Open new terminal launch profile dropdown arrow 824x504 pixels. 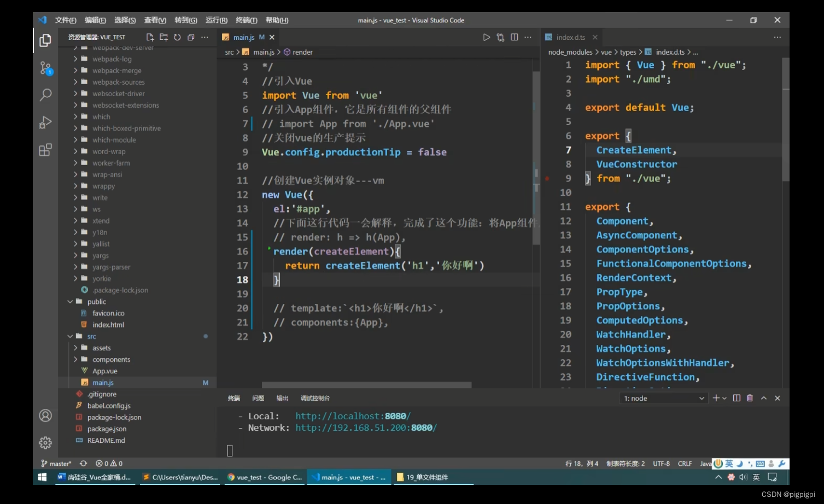(x=724, y=398)
